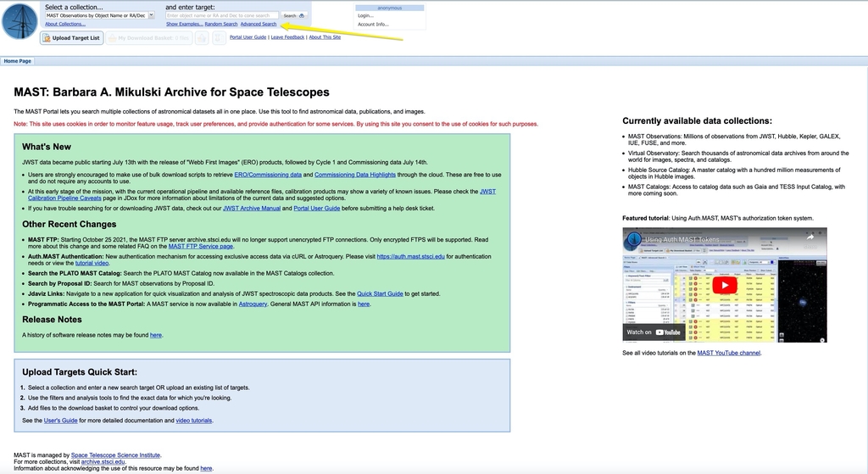
Task: Play the YouTube tutorial video
Action: click(725, 285)
